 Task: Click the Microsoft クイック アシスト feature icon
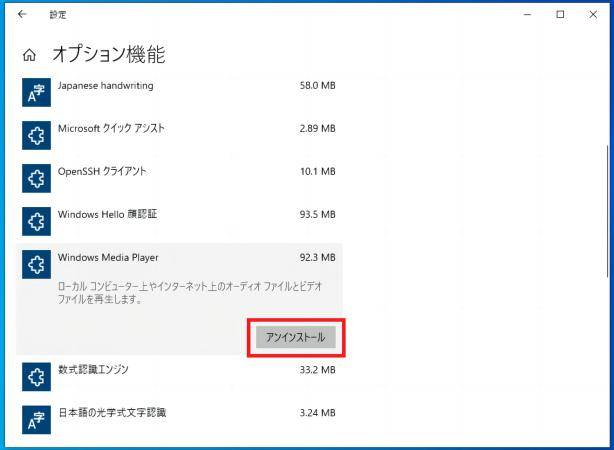[x=36, y=136]
